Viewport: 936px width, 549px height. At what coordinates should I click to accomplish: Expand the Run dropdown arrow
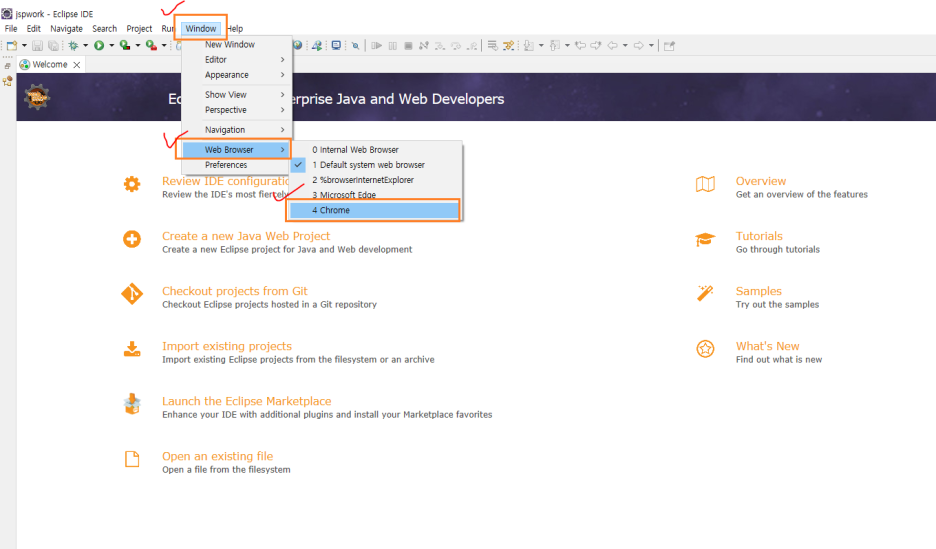112,45
